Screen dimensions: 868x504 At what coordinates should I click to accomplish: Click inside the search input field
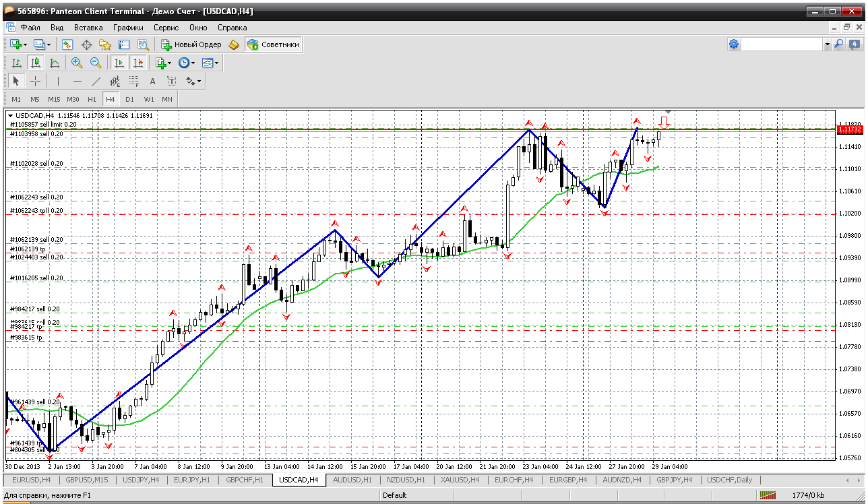(x=782, y=44)
